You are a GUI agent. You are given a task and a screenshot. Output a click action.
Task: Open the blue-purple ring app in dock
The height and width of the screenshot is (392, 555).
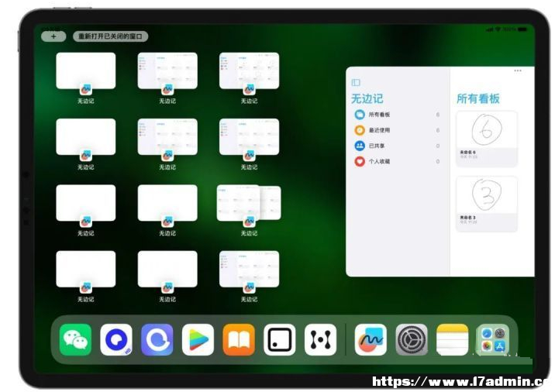157,339
